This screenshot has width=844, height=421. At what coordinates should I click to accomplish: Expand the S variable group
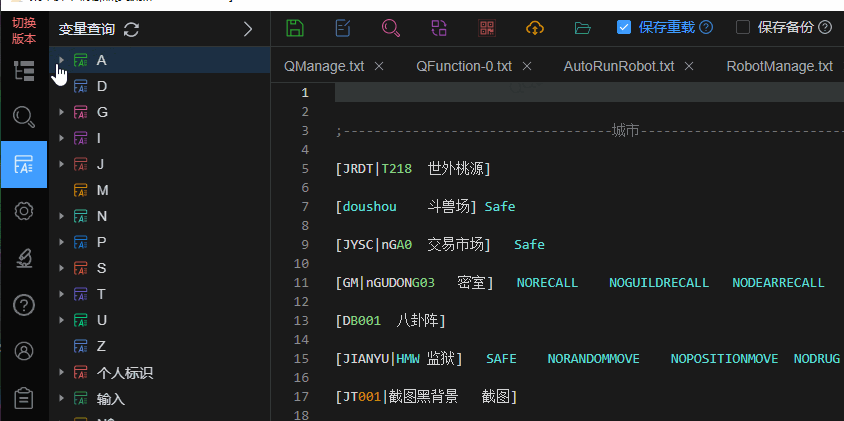(61, 268)
